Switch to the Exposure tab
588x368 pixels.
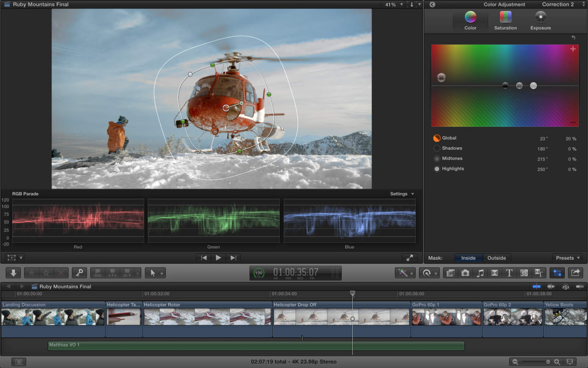[540, 21]
